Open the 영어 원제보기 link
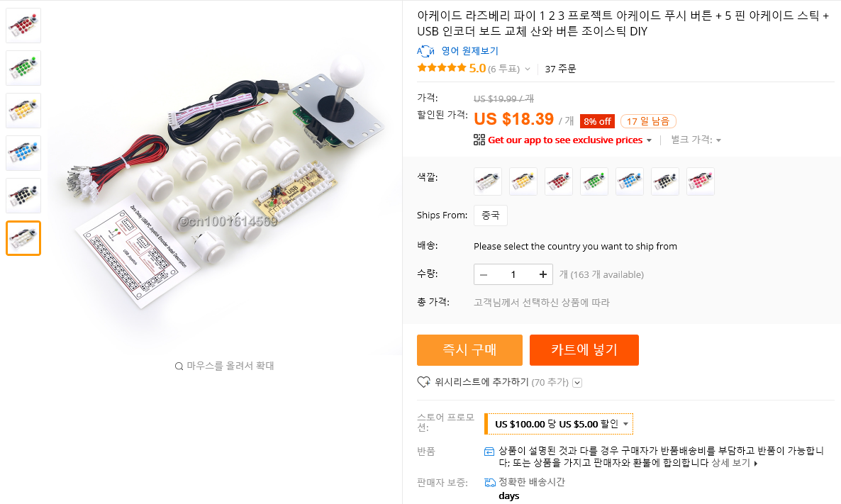The image size is (841, 504). (x=469, y=51)
